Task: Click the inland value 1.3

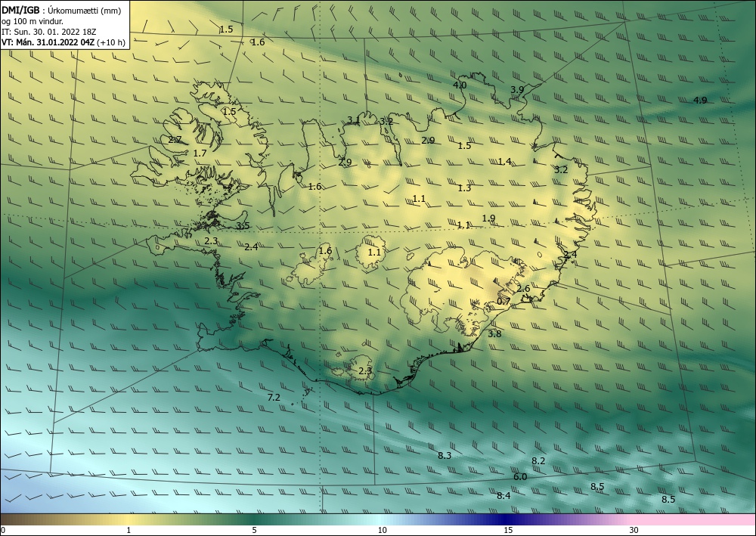Action: point(464,188)
